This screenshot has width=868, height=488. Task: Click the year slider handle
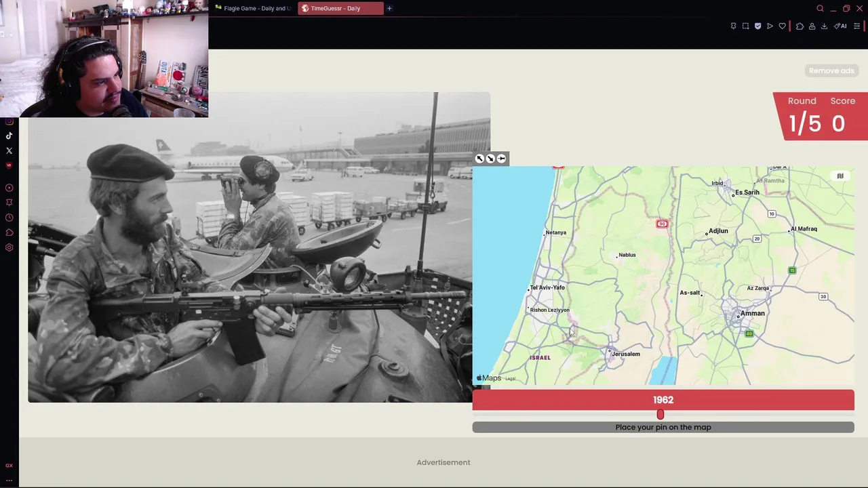[x=660, y=414]
